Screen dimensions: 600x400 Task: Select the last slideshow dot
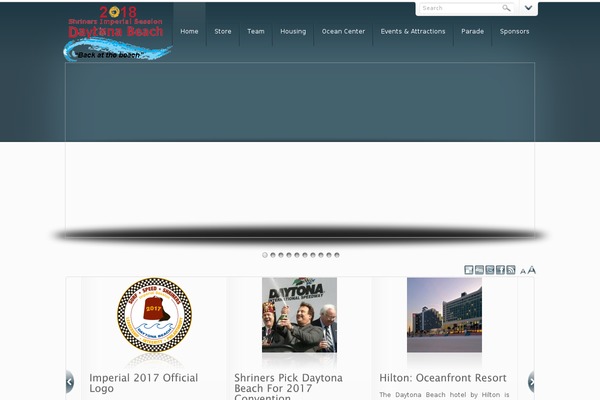(x=337, y=255)
